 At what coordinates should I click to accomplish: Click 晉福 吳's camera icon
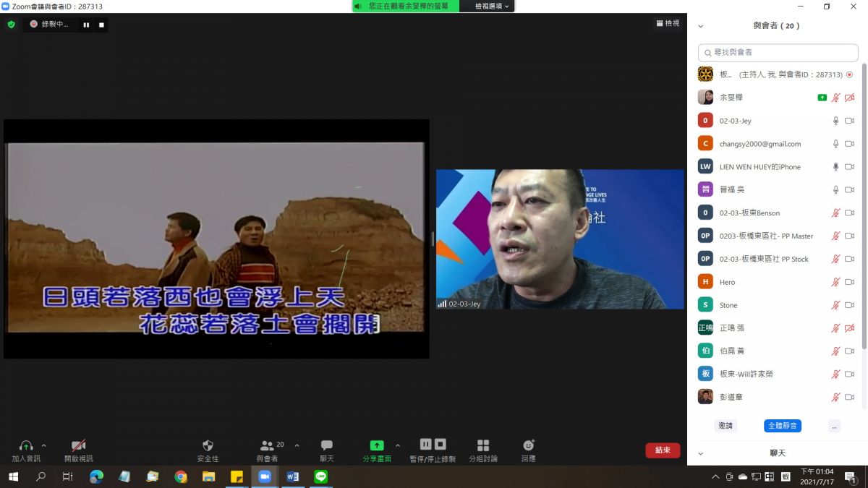click(x=849, y=189)
